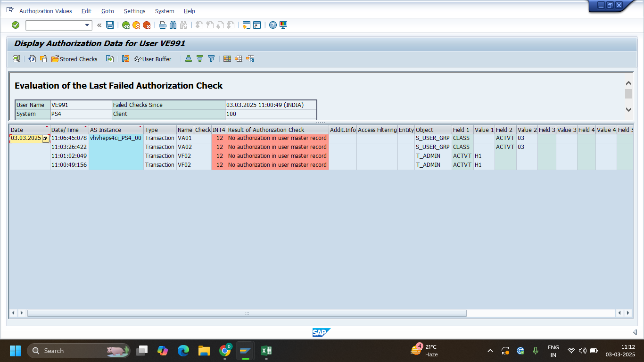This screenshot has height=362, width=644.
Task: Click the Sort Ascending icon
Action: pyautogui.click(x=189, y=59)
